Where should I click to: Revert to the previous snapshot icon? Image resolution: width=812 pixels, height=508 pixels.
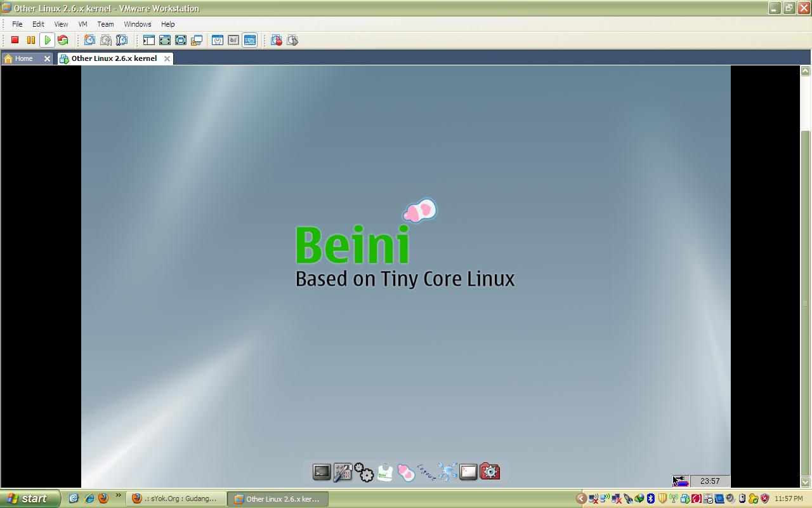click(x=105, y=40)
